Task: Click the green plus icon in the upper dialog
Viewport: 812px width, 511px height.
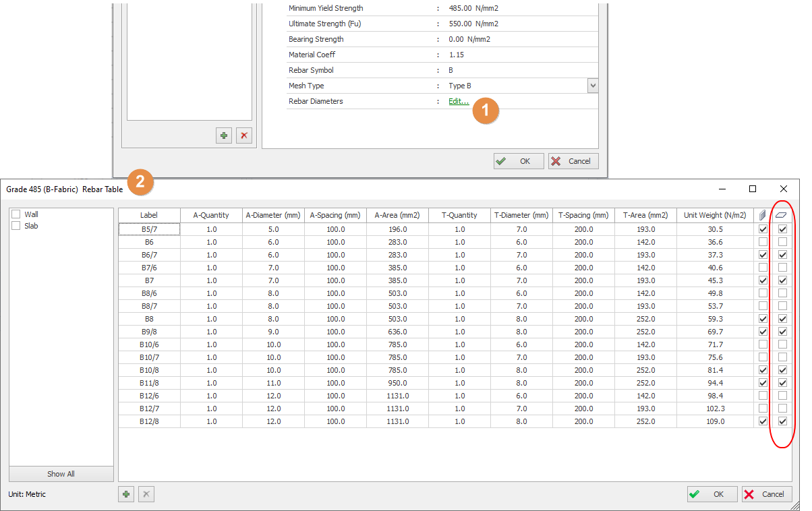Action: [224, 136]
